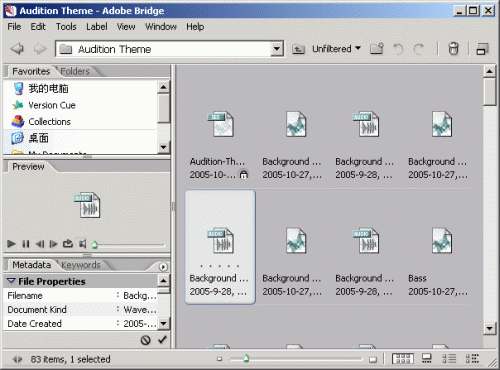Switch to Thumbnails view

[403, 359]
